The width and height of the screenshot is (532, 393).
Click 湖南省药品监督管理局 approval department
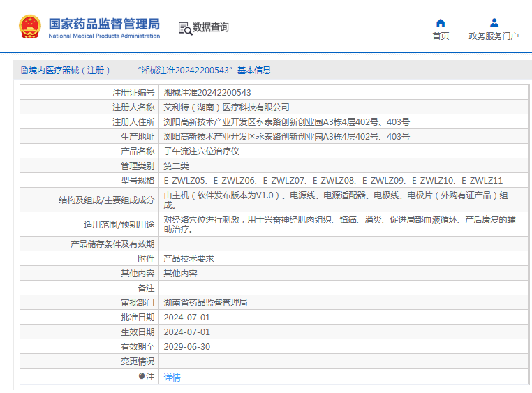[x=205, y=302]
